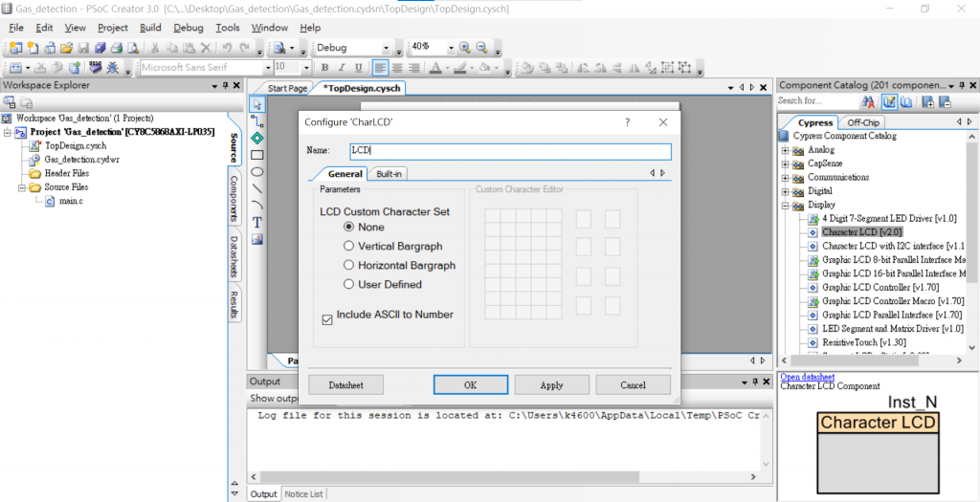This screenshot has height=502, width=980.
Task: Toggle Include ASCII to Number checkbox
Action: tap(327, 319)
